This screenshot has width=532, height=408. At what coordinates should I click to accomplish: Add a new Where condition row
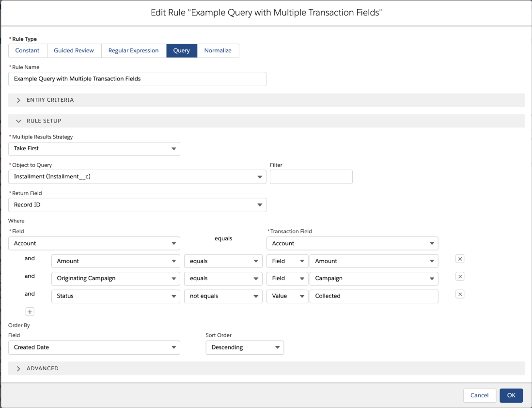pyautogui.click(x=30, y=312)
